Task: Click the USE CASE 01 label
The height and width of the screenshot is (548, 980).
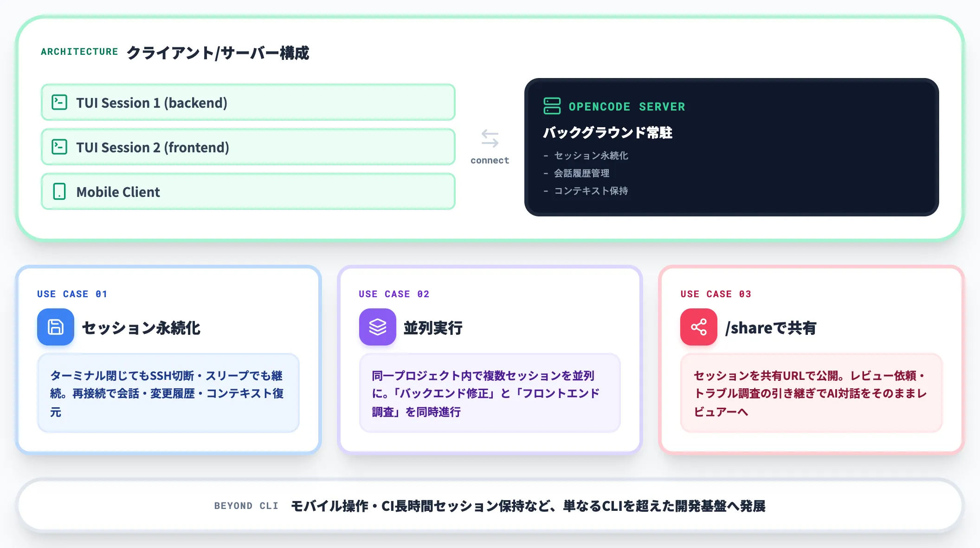Action: pos(72,294)
